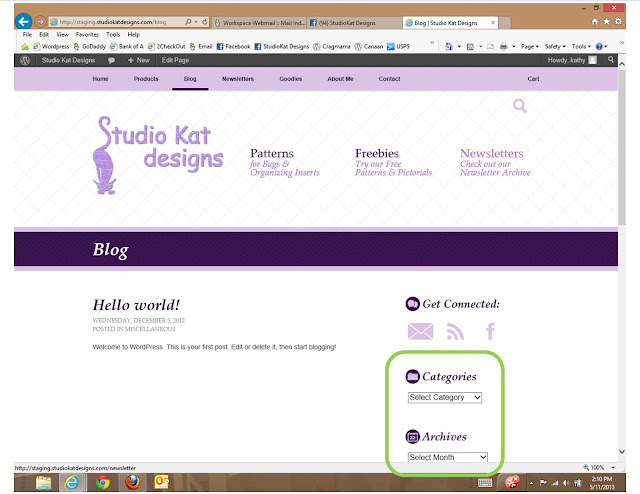Viewport: 640px width, 494px height.
Task: Click the lavender site search magnifier icon
Action: [520, 106]
